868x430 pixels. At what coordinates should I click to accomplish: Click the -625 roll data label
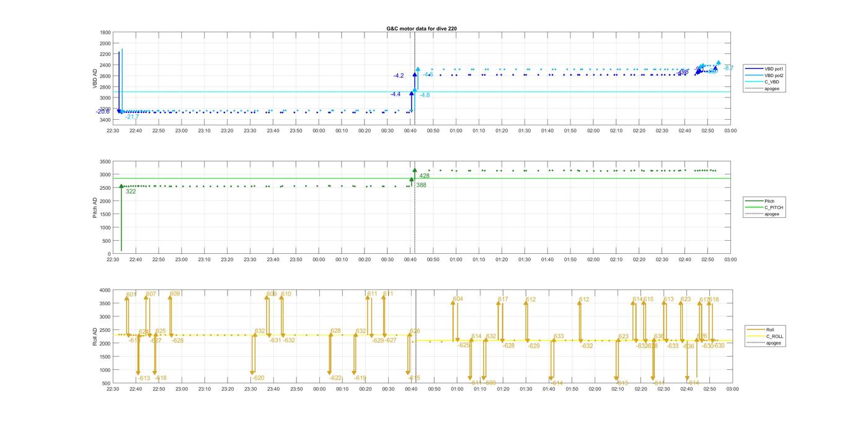464,345
